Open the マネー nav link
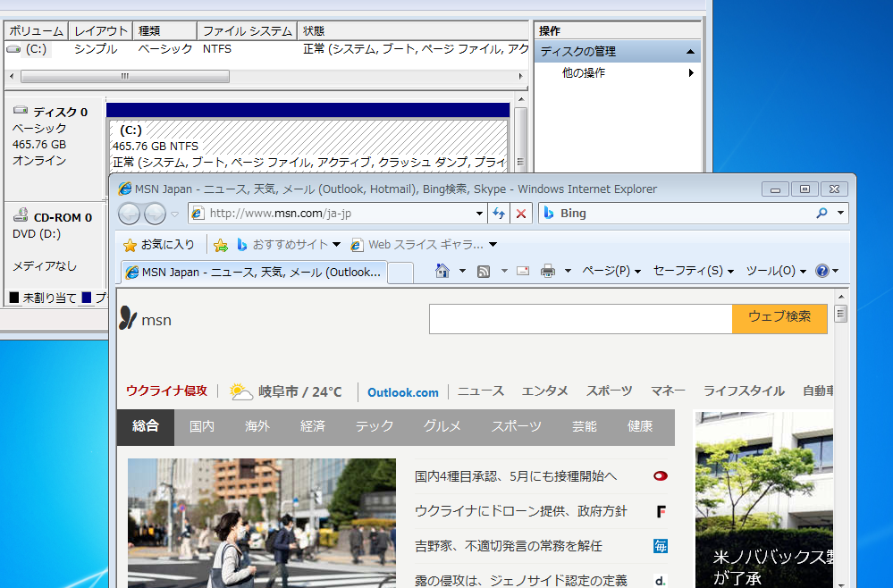This screenshot has width=893, height=588. [x=668, y=391]
